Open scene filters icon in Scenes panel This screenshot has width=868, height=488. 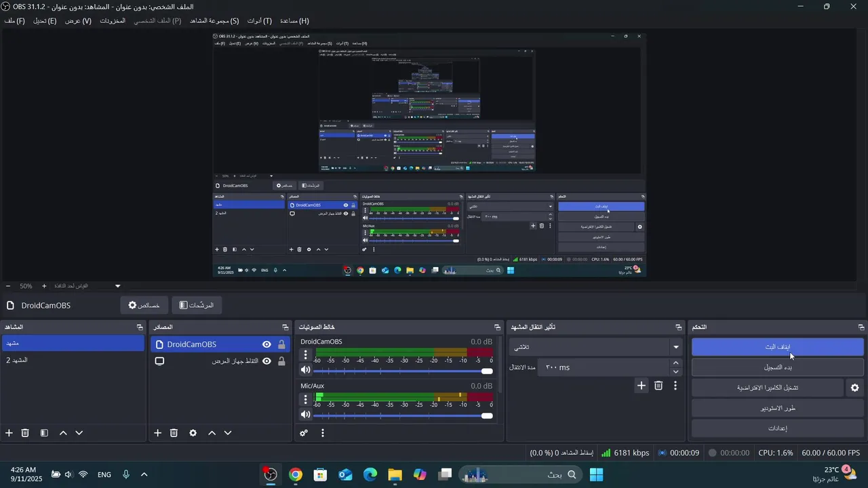pyautogui.click(x=44, y=433)
